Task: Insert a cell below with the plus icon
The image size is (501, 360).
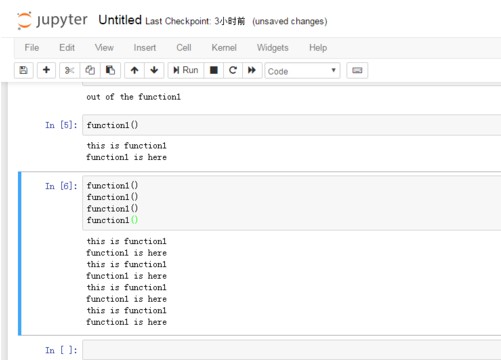Action: 46,70
